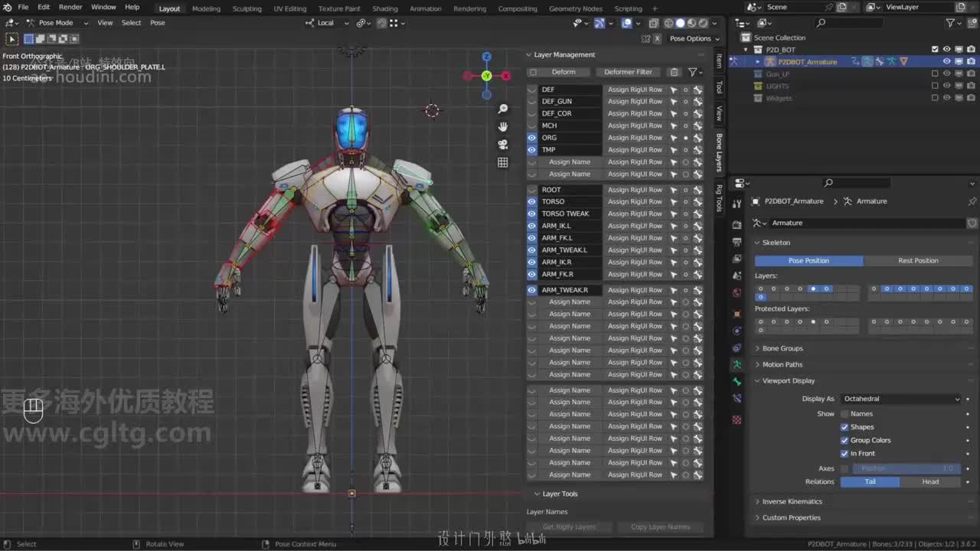Click the pan view hand icon

pos(503,127)
